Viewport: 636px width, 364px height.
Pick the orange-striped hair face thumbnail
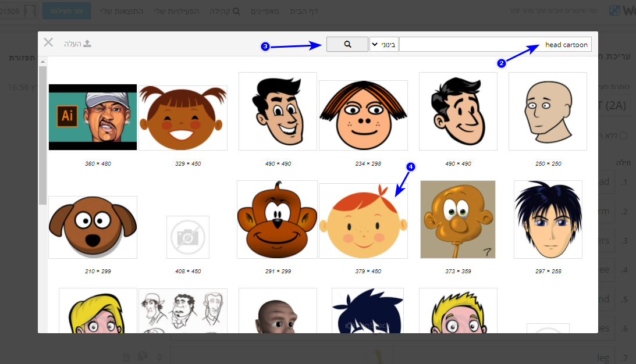(x=364, y=115)
